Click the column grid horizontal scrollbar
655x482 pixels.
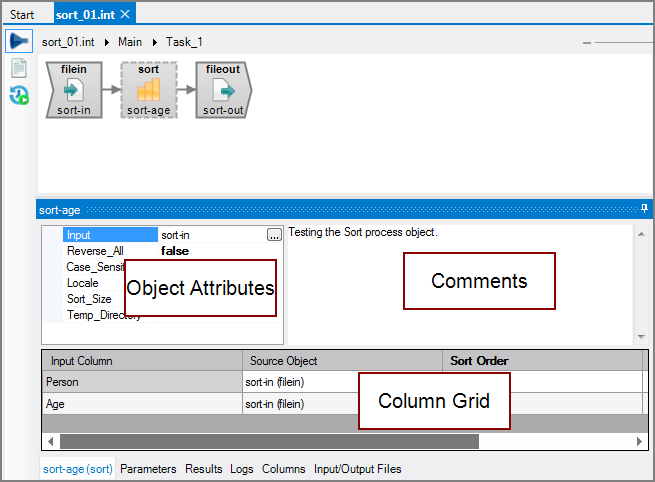(x=269, y=441)
